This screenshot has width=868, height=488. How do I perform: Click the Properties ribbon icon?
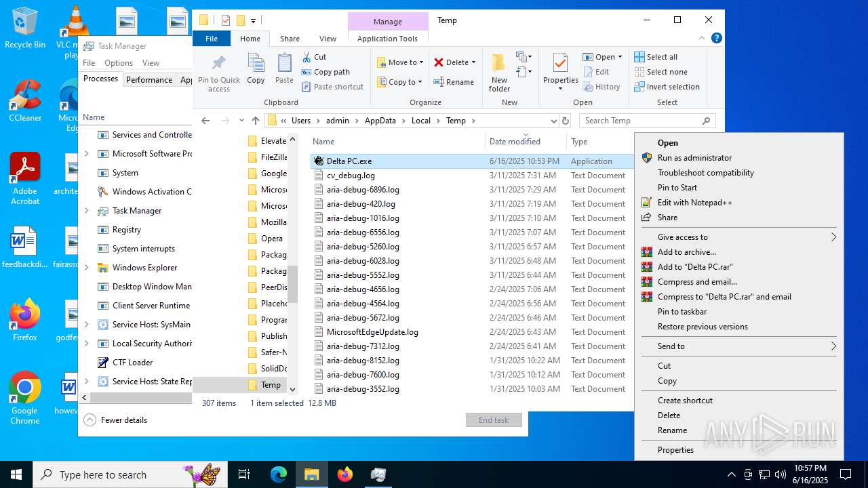point(560,73)
